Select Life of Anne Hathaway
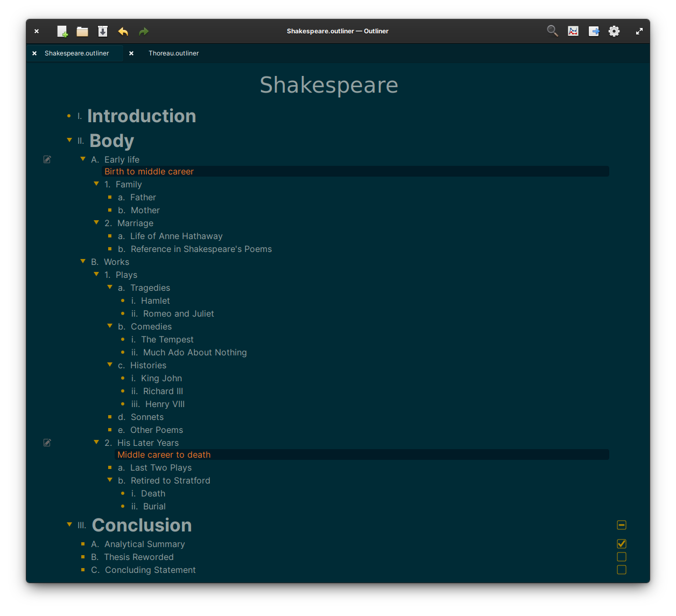The width and height of the screenshot is (676, 616). 177,236
